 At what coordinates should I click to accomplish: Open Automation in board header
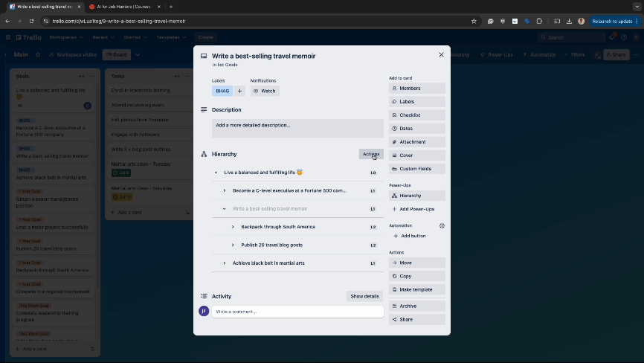pyautogui.click(x=539, y=54)
